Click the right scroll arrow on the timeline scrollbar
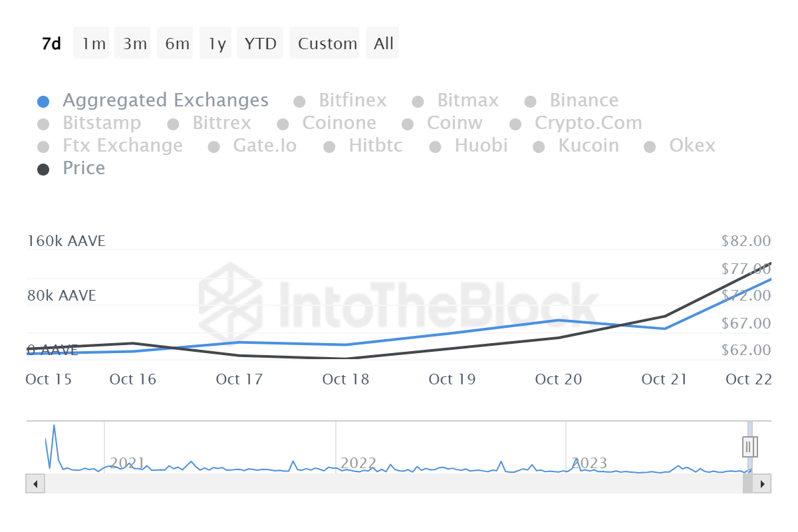 pyautogui.click(x=763, y=483)
